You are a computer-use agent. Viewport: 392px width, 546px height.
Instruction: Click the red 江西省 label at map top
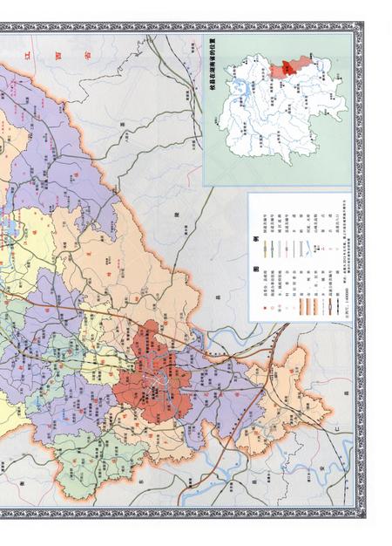click(57, 56)
